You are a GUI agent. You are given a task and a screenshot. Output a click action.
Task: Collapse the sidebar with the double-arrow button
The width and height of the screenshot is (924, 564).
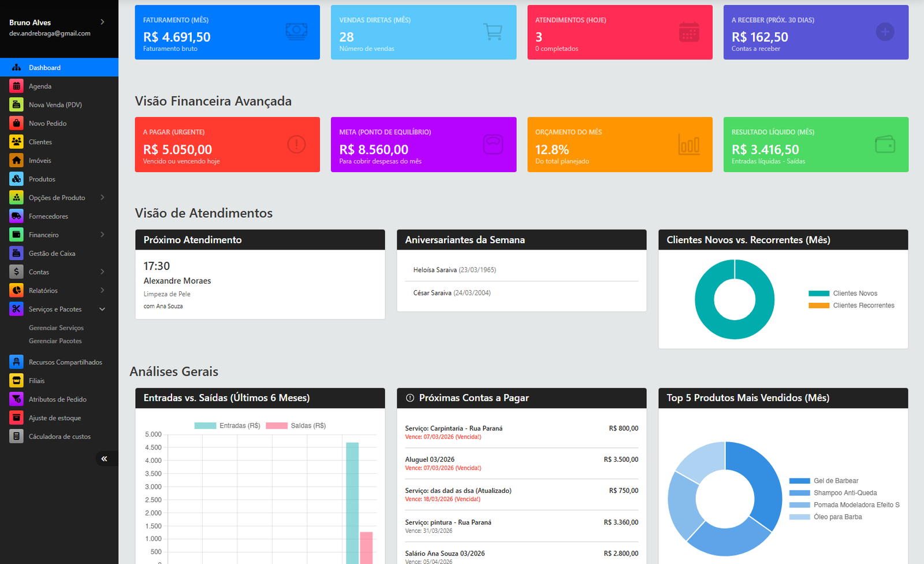coord(106,458)
